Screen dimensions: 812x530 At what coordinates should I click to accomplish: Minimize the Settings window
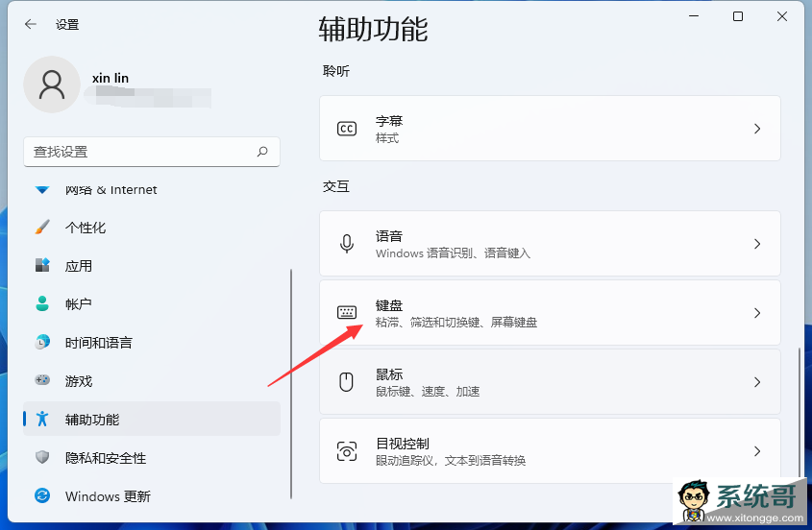point(694,16)
